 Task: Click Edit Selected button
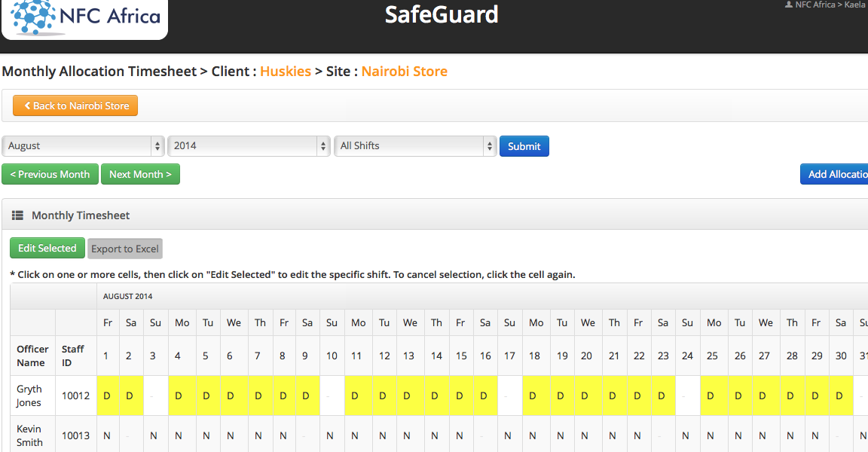tap(47, 249)
